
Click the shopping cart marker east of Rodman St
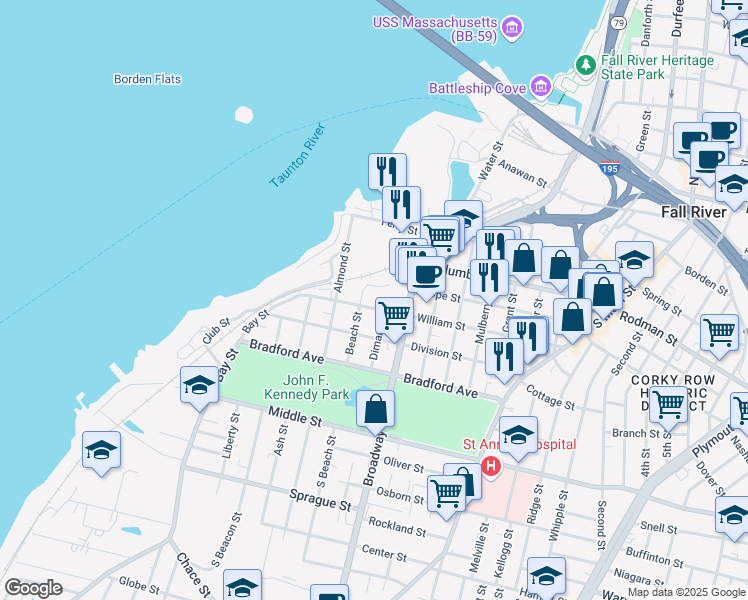point(720,336)
